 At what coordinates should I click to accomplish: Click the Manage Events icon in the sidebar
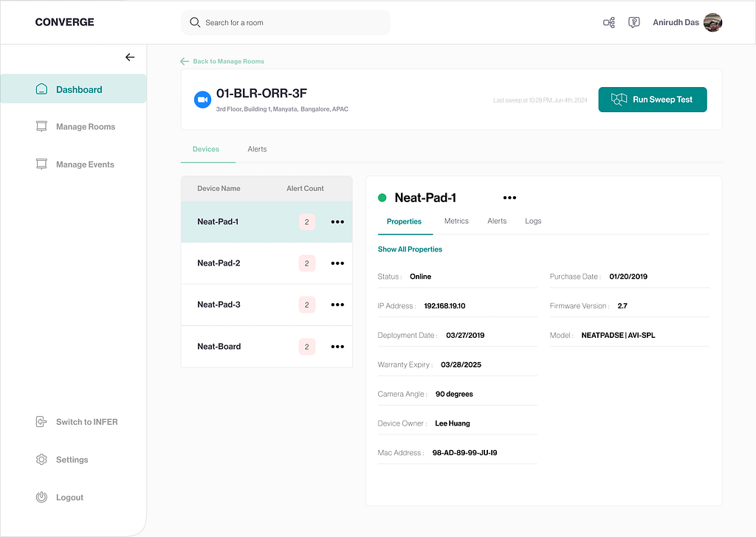click(41, 164)
